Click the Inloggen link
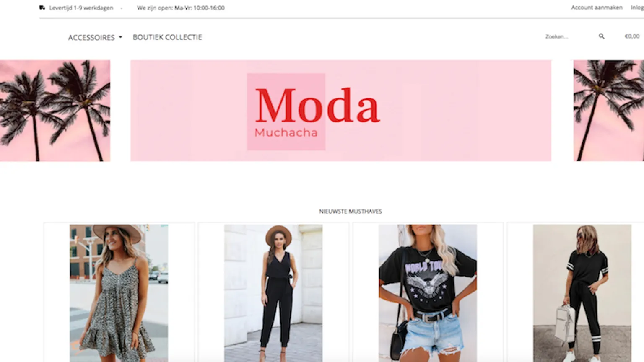644x362 pixels. [637, 8]
